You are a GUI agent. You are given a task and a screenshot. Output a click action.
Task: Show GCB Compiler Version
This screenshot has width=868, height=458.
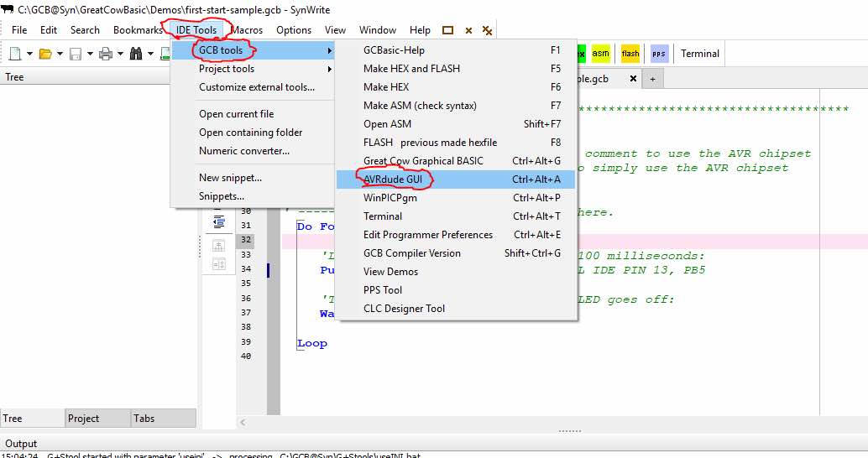point(456,252)
